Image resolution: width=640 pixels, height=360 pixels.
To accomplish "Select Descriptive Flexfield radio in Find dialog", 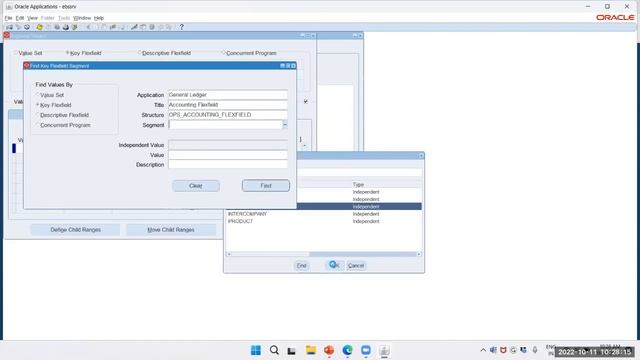I will pos(38,115).
